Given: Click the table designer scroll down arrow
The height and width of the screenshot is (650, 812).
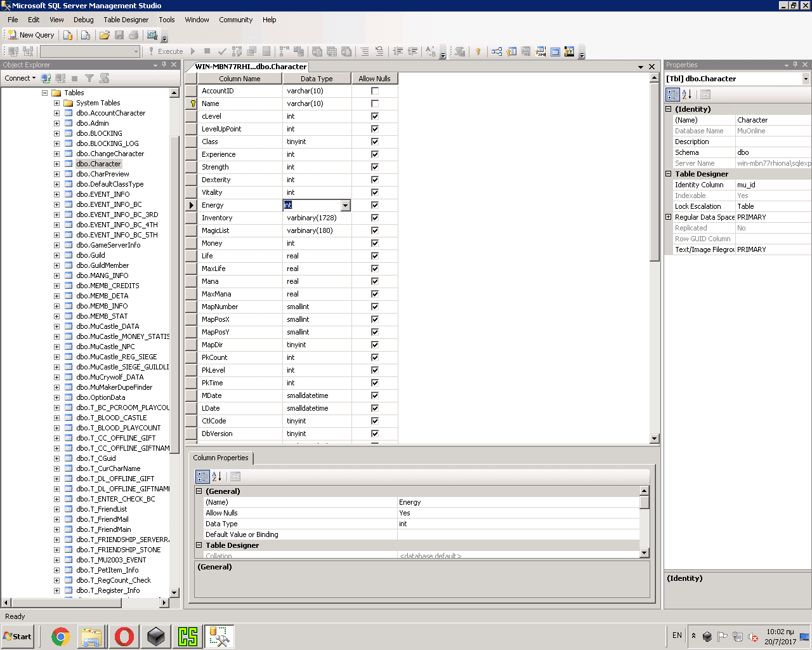Looking at the screenshot, I should point(655,439).
